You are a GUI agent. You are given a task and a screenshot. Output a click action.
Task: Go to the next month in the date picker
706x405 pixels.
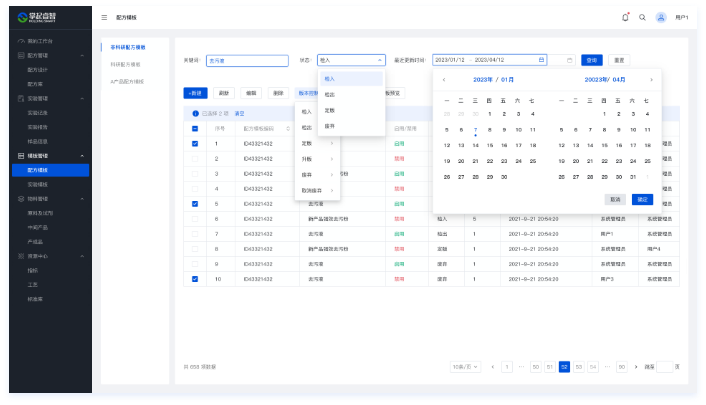(x=651, y=80)
